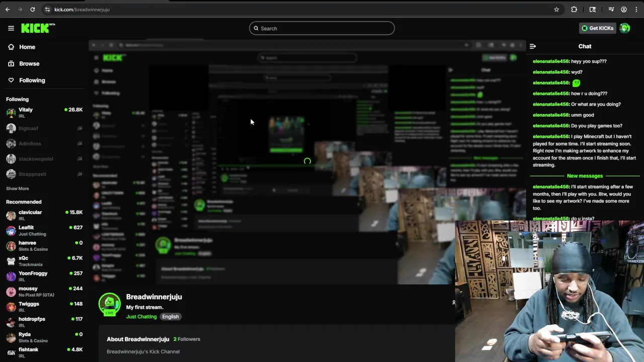Open the media controls icon
This screenshot has width=644, height=362.
[611, 10]
